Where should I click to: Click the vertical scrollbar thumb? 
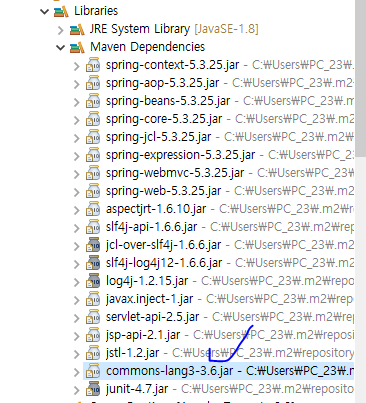(360, 77)
